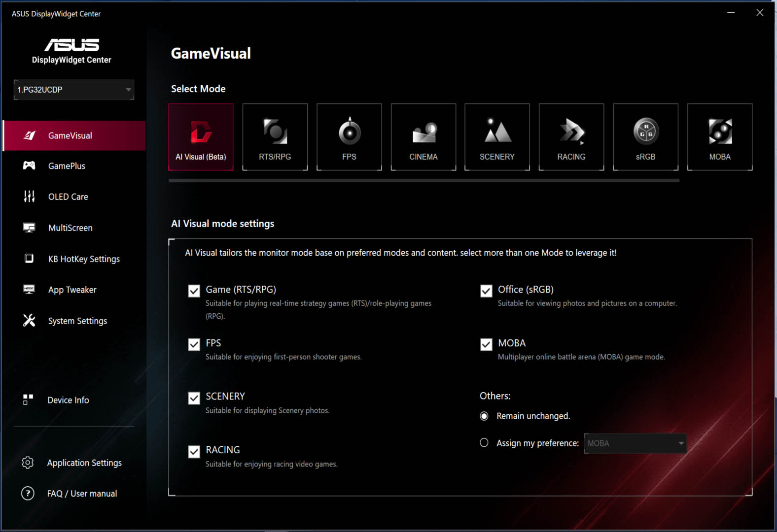This screenshot has width=777, height=532.
Task: Click the KB HotKey Settings icon
Action: [x=29, y=259]
